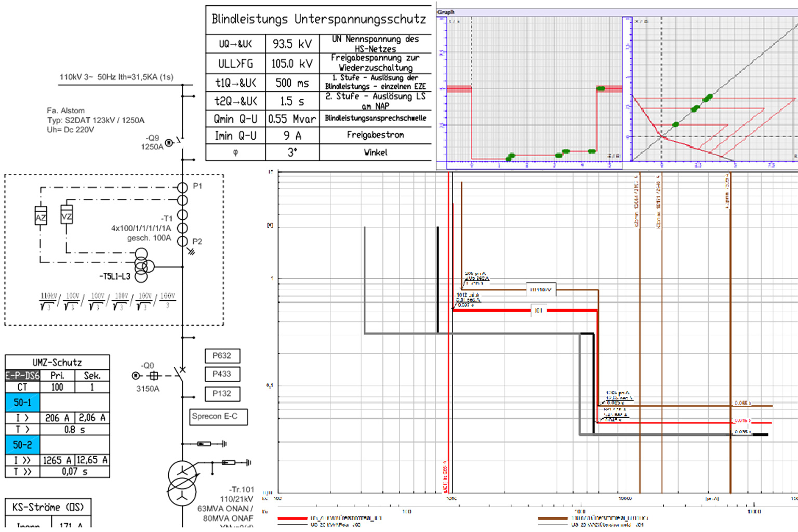
Task: Click the 4x100/1/1/1/1A ratio label
Action: pyautogui.click(x=141, y=228)
